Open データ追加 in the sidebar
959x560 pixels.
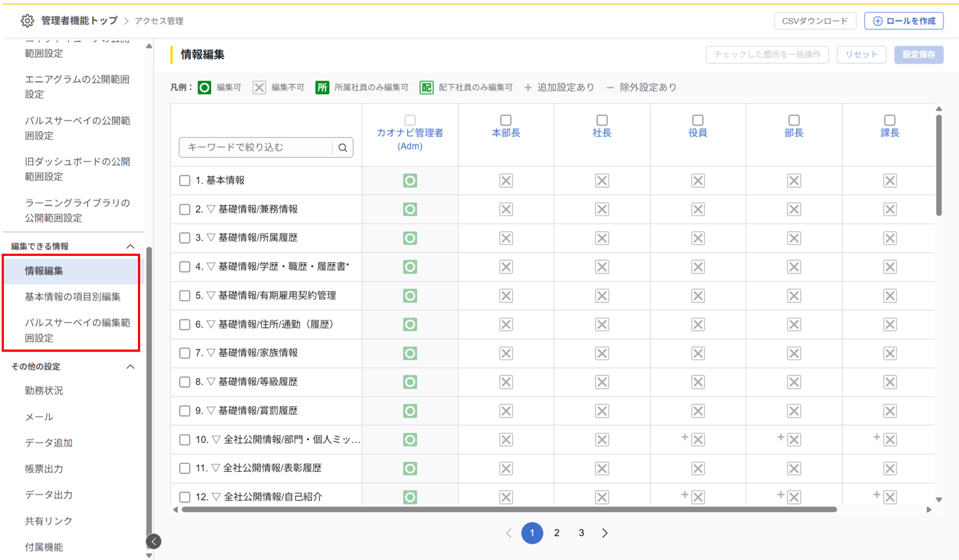tap(49, 443)
